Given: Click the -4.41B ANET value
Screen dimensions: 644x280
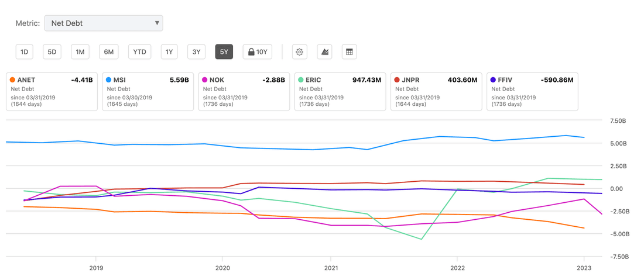Looking at the screenshot, I should click(82, 80).
